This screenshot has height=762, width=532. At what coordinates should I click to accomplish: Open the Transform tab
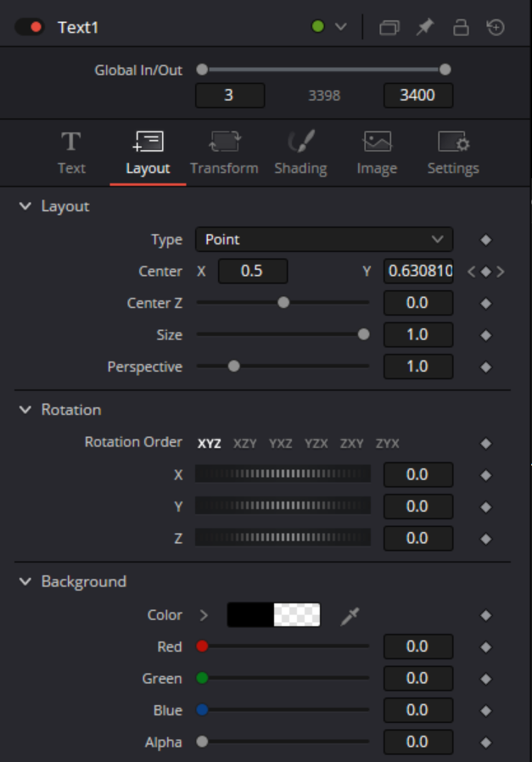click(224, 153)
